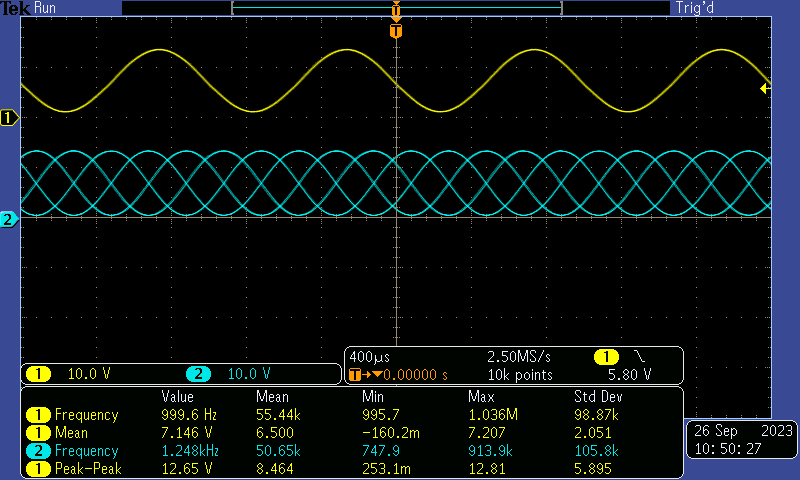Click the 105.8k standard deviation value
This screenshot has height=480, width=800.
pyautogui.click(x=596, y=451)
